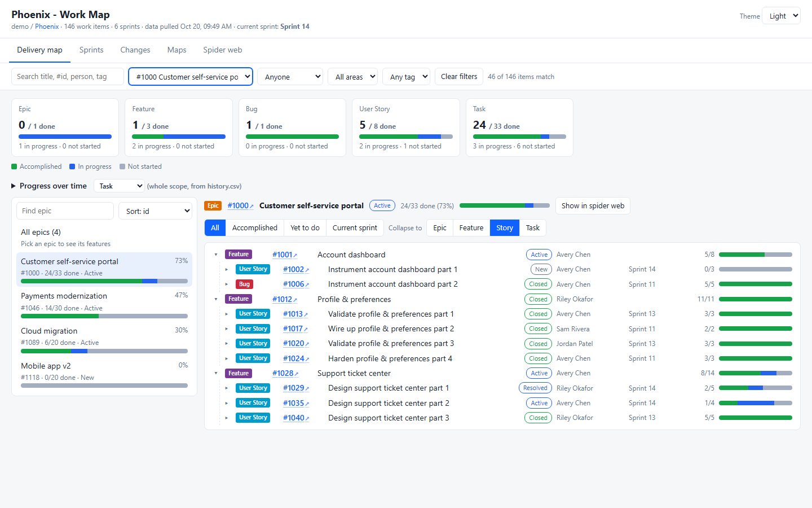Filter the list to Yet to do
This screenshot has height=508, width=812.
click(305, 228)
